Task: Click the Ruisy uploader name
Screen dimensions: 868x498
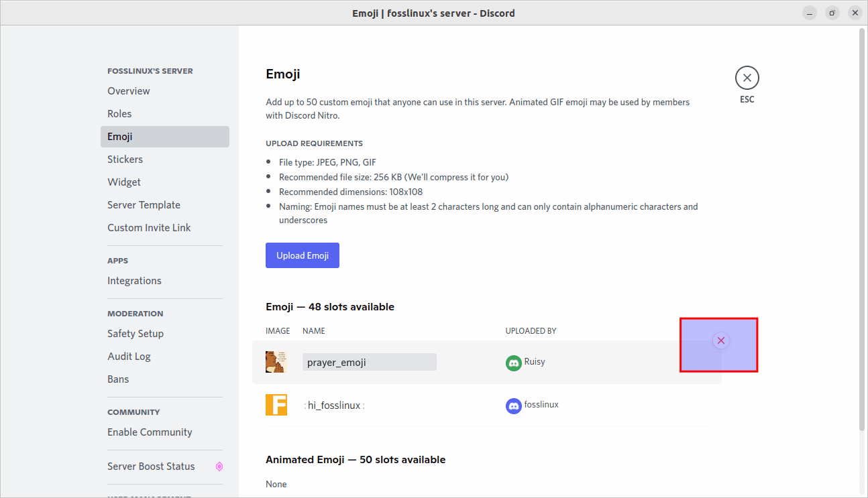Action: 535,361
